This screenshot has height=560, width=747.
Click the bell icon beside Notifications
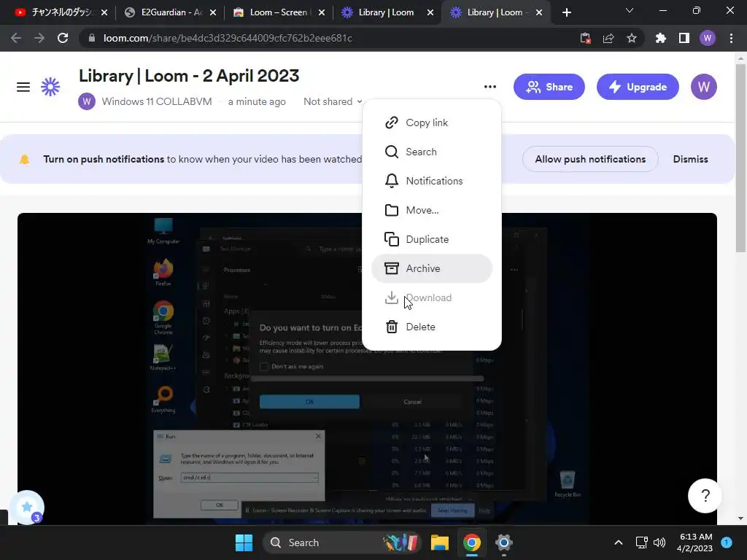coord(392,181)
